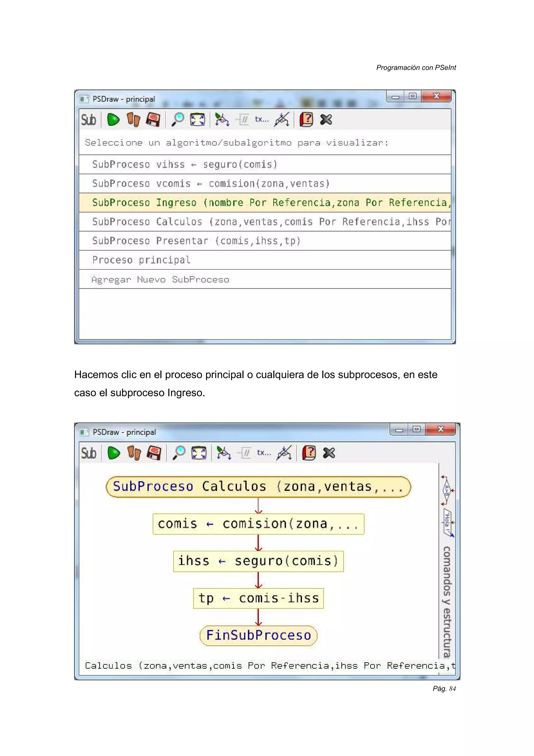The image size is (534, 756).
Task: Click the 'tp ← comis-ihss' block
Action: tap(258, 598)
